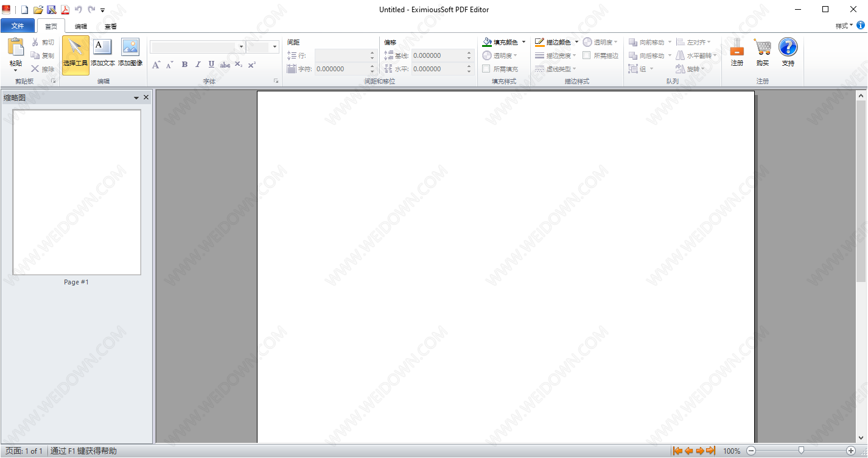Go to first page arrow in status bar

pyautogui.click(x=677, y=451)
